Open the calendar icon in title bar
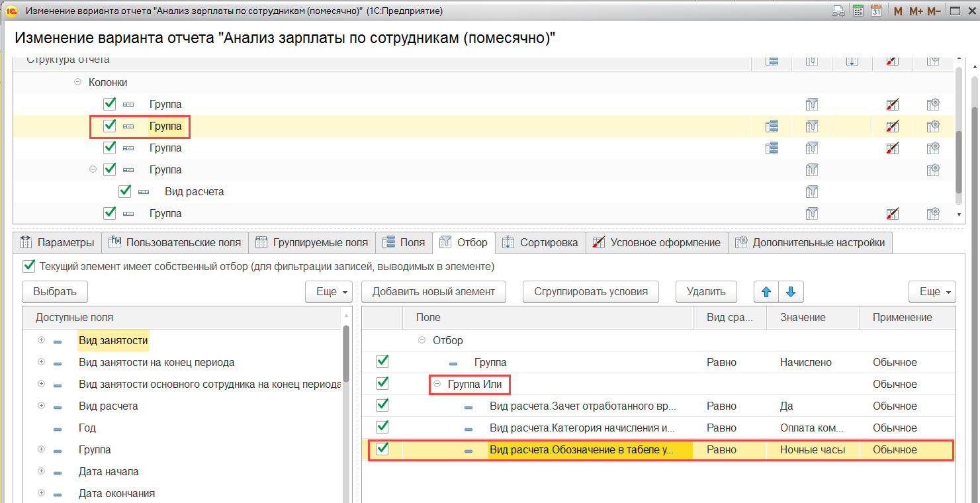The height and width of the screenshot is (503, 980). [x=876, y=11]
